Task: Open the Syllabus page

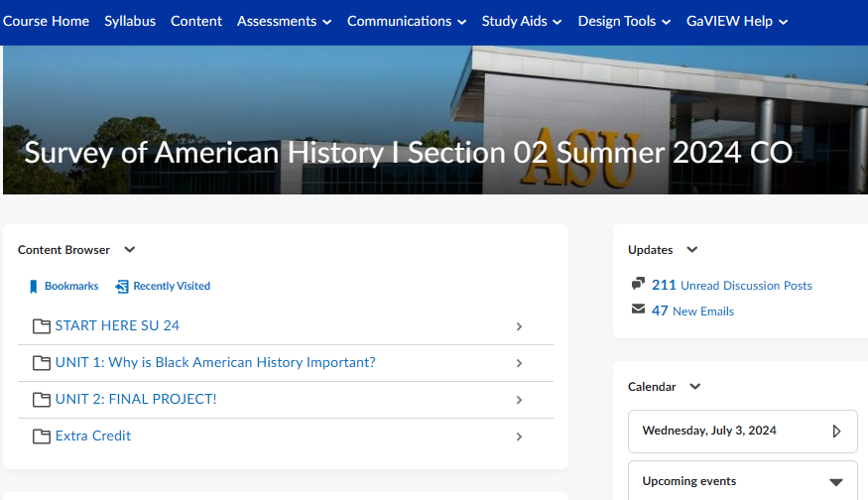Action: coord(130,21)
